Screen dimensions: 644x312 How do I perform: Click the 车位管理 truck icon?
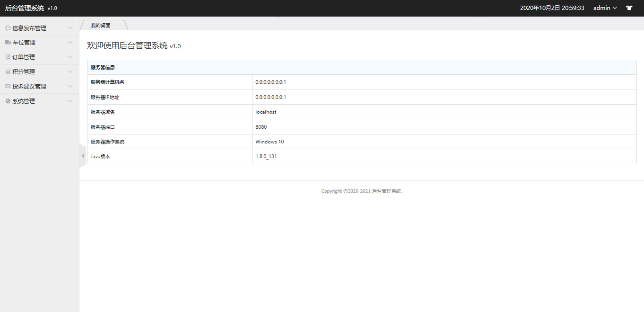click(8, 43)
